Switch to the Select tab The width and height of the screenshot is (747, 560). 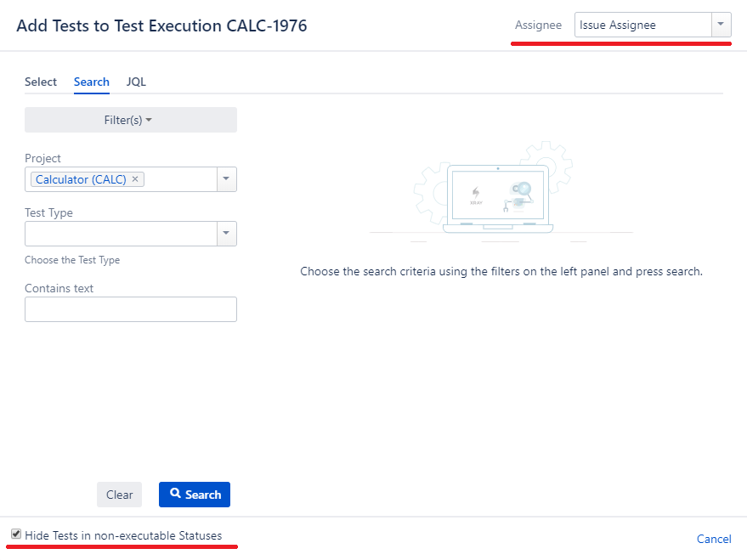41,82
